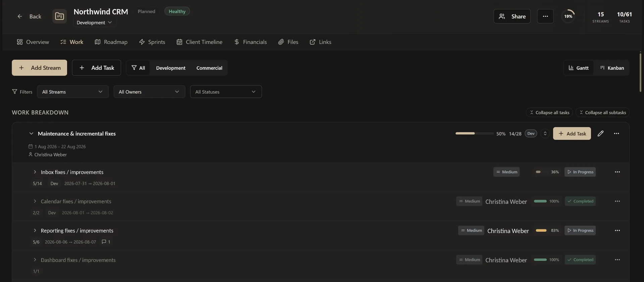The width and height of the screenshot is (644, 282).
Task: Expand Dashboard fixes / improvements task
Action: click(x=35, y=260)
